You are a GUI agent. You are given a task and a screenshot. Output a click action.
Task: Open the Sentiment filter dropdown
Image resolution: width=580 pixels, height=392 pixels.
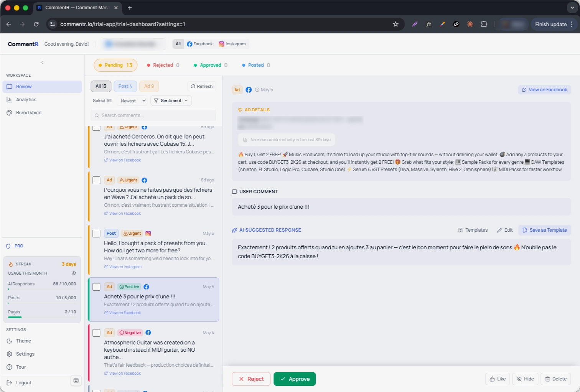click(171, 101)
